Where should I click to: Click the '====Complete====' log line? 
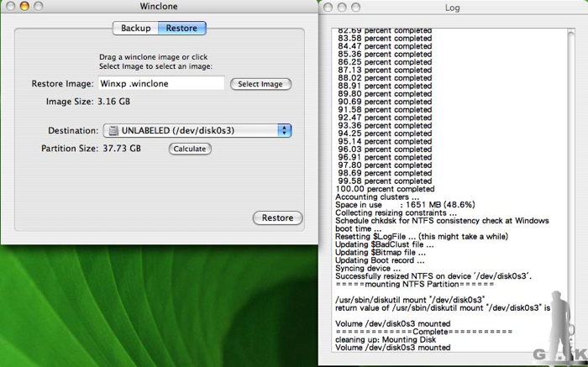pyautogui.click(x=423, y=332)
